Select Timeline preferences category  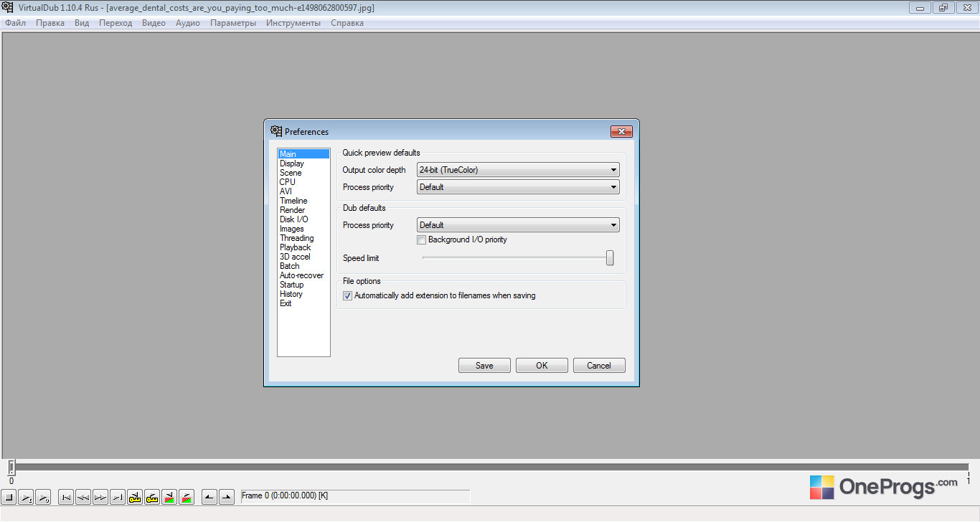(x=303, y=201)
